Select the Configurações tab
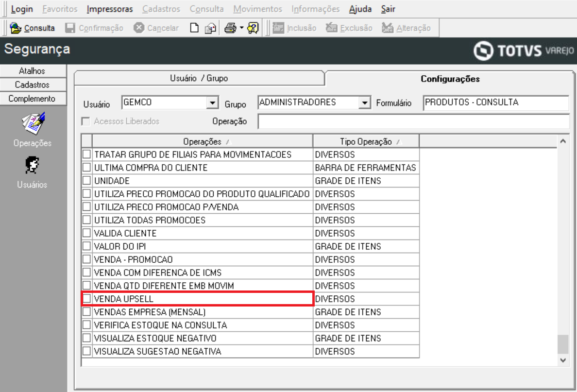Screen dimensions: 577x392 click(450, 79)
